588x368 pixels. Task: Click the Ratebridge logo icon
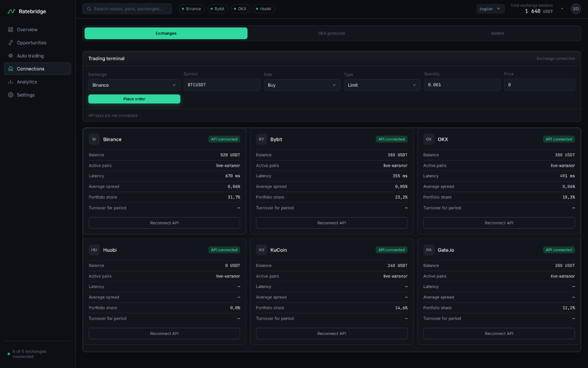pyautogui.click(x=12, y=11)
